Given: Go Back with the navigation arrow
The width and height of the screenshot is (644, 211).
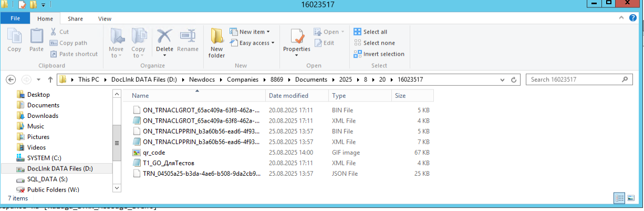Looking at the screenshot, I should [11, 79].
